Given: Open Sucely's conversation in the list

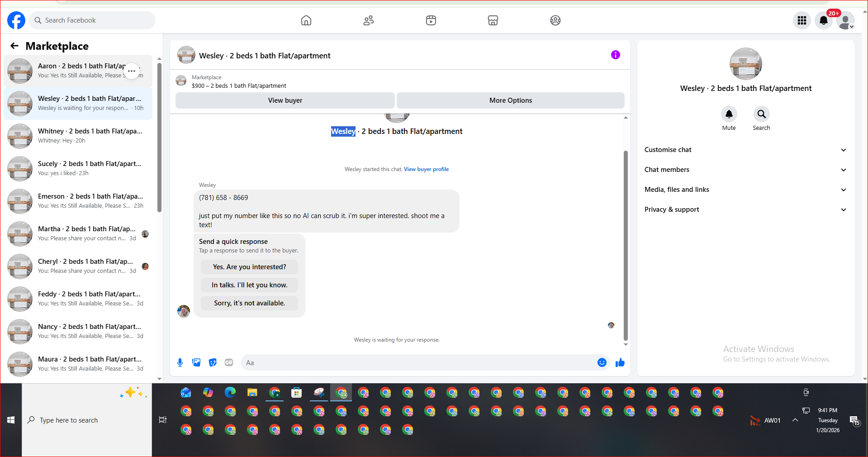Looking at the screenshot, I should tap(78, 169).
